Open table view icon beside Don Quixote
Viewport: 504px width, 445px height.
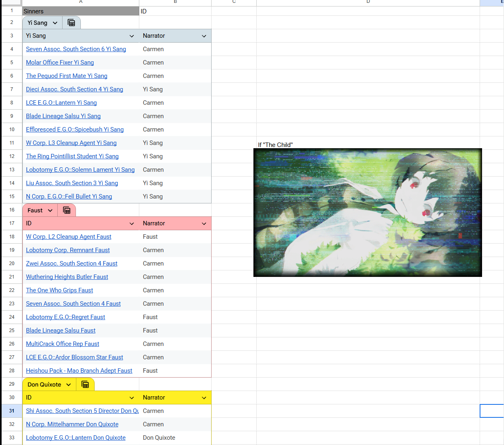85,385
